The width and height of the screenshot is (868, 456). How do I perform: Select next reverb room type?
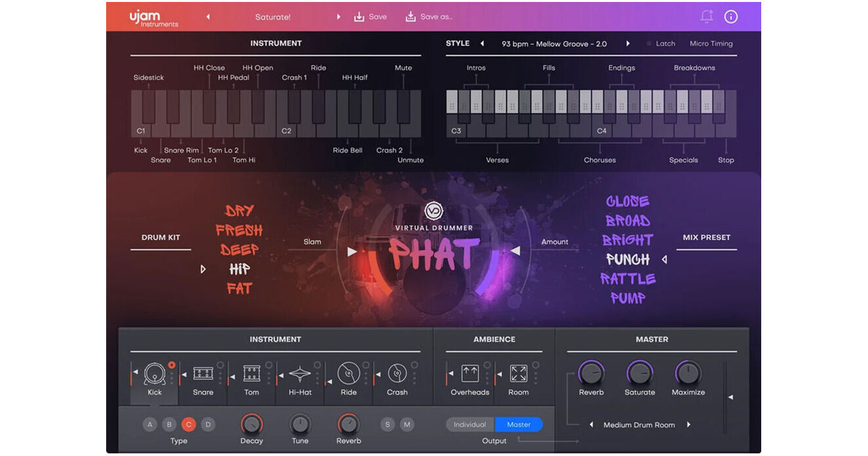point(689,425)
